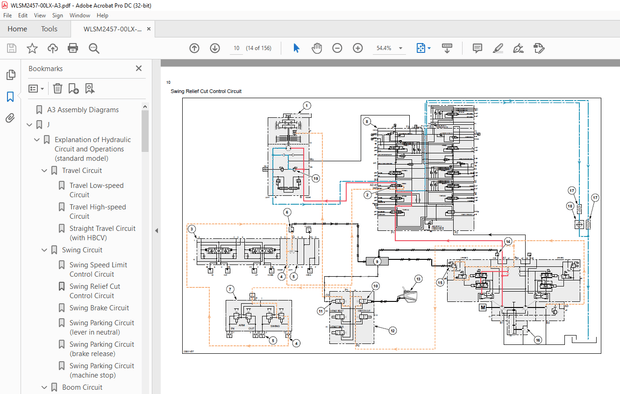Add a comment sticky note
The width and height of the screenshot is (620, 394).
tap(477, 48)
